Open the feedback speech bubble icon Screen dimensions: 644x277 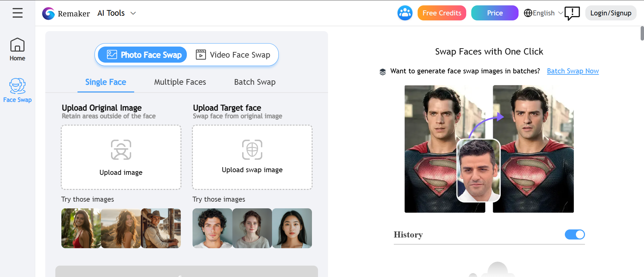click(x=572, y=13)
